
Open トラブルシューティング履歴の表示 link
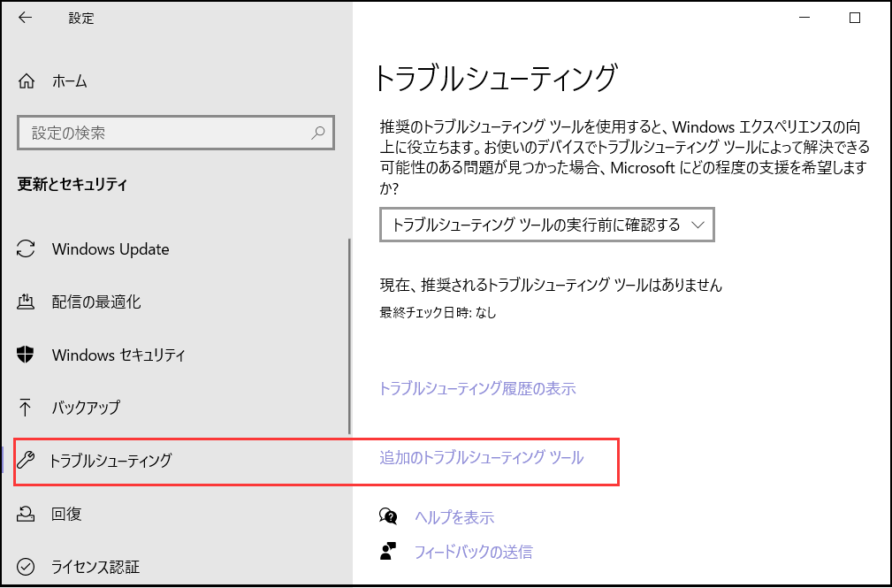coord(476,388)
